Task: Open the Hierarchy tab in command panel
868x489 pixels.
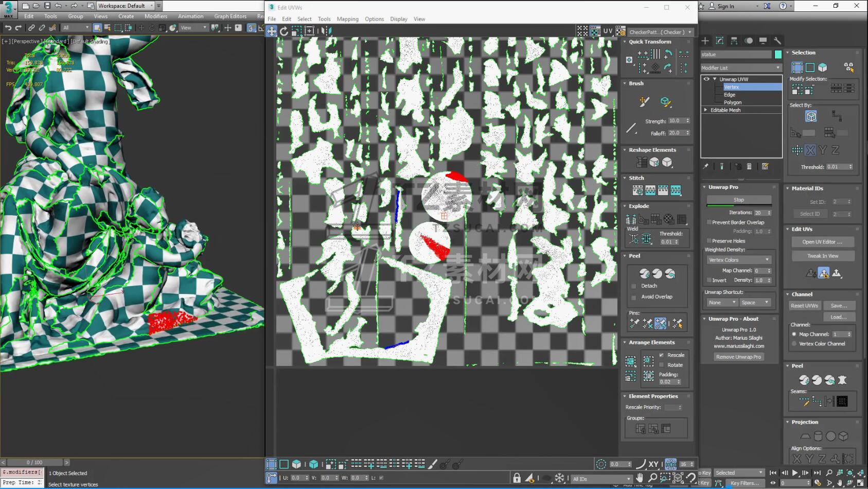Action: click(x=734, y=41)
